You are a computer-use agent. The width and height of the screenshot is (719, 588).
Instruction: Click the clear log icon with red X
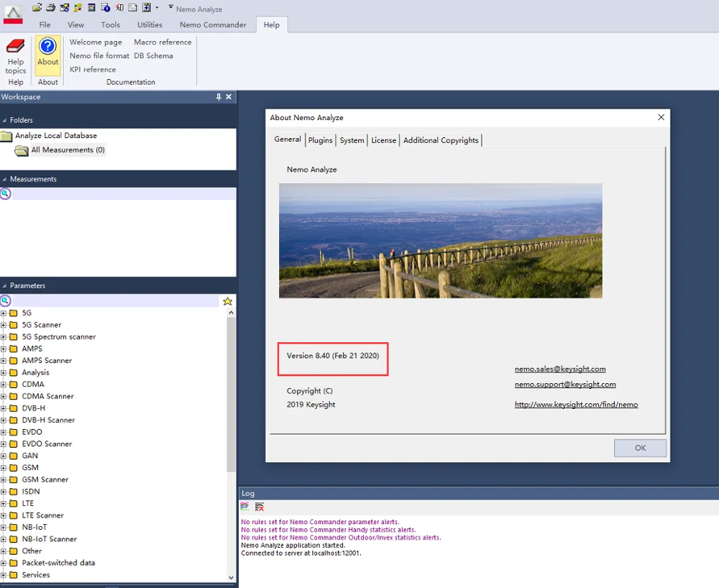click(x=260, y=507)
